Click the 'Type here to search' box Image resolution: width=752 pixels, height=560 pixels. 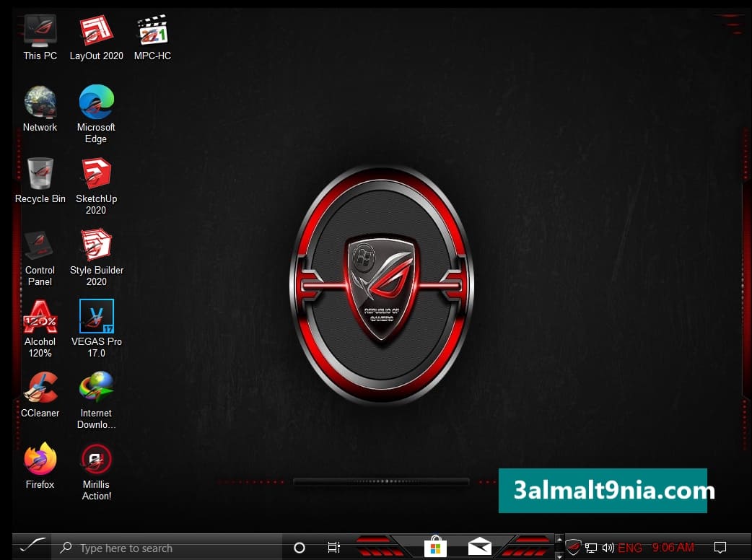(167, 547)
